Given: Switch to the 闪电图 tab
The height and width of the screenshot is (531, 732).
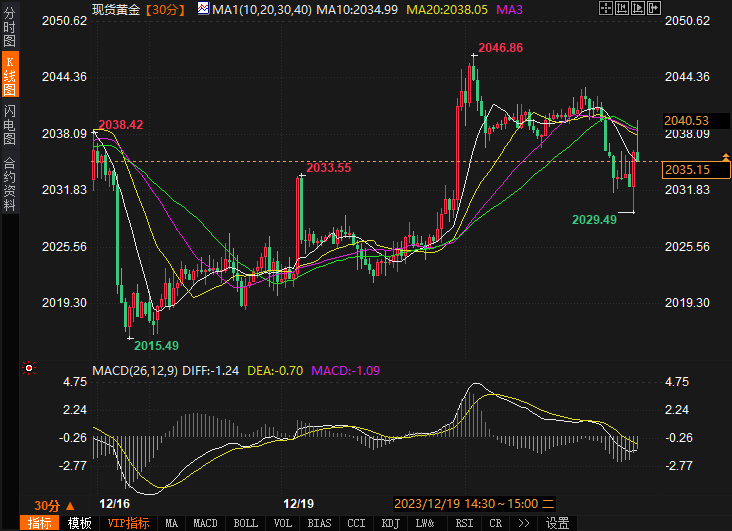Looking at the screenshot, I should (10, 124).
